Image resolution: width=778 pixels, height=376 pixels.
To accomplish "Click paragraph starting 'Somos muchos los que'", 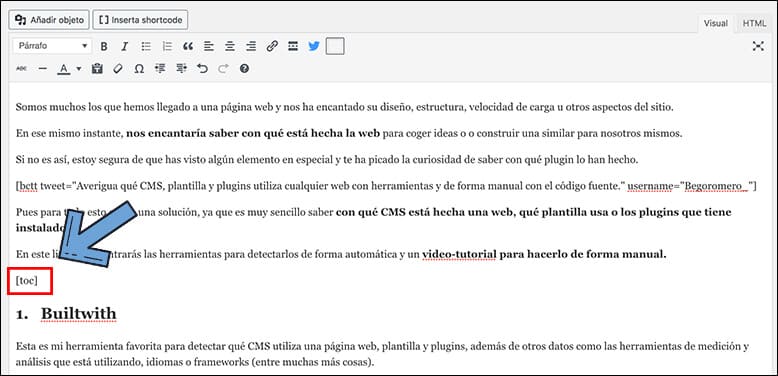I will pos(344,107).
